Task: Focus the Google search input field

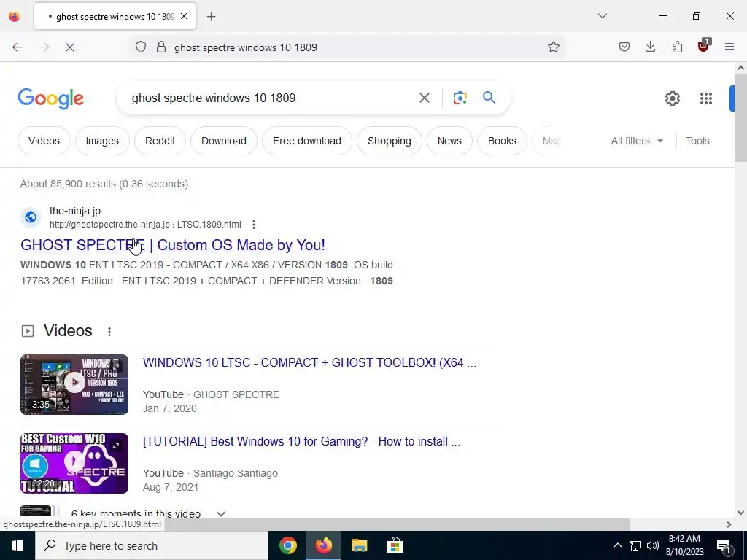Action: point(269,98)
